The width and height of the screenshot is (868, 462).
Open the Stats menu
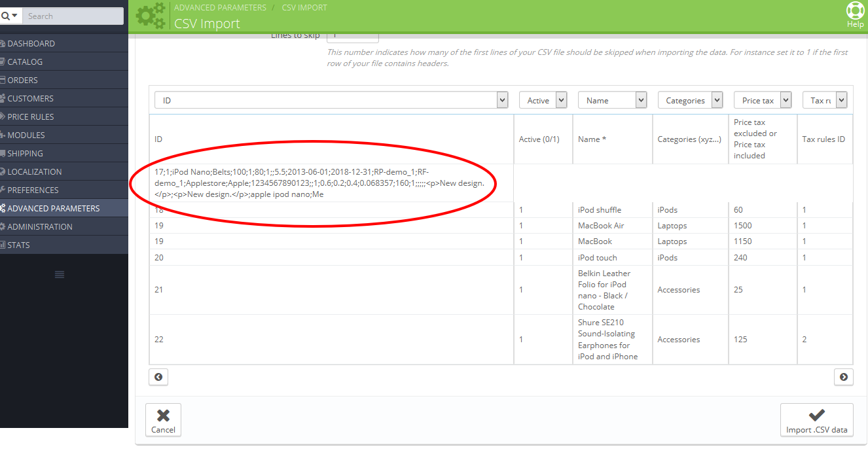coord(64,245)
